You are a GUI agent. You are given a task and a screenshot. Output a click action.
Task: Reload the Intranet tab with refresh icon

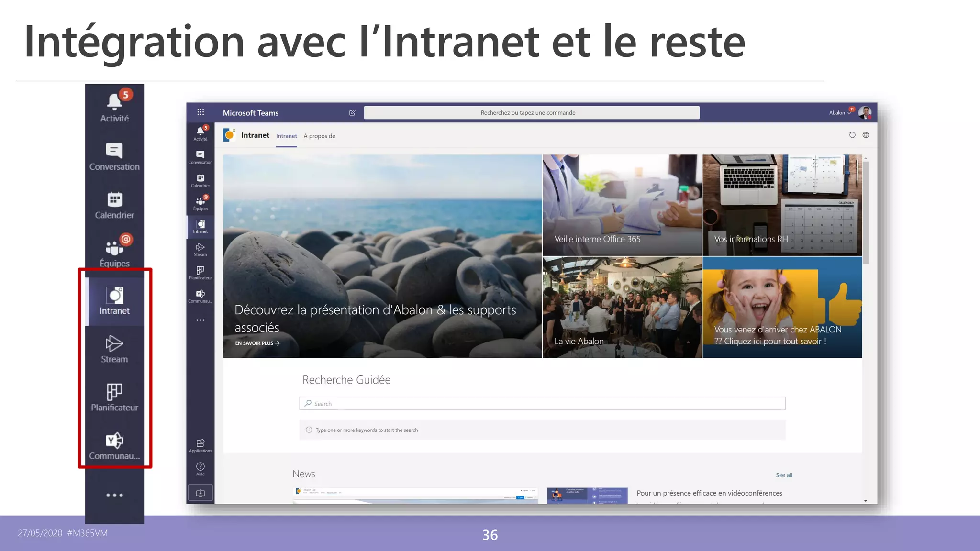pyautogui.click(x=852, y=135)
